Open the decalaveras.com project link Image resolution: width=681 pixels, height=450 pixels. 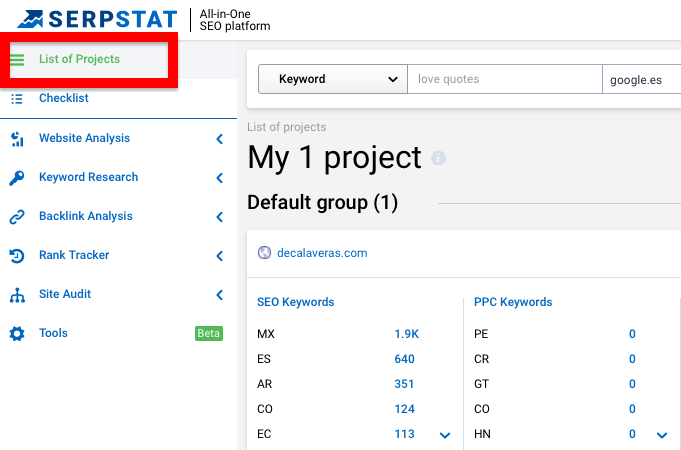point(322,253)
